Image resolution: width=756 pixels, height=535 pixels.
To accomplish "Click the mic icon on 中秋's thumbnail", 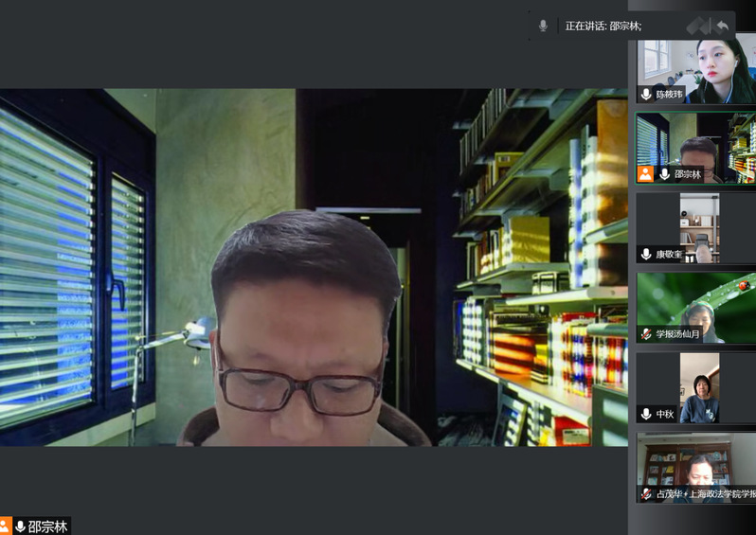I will tap(646, 414).
